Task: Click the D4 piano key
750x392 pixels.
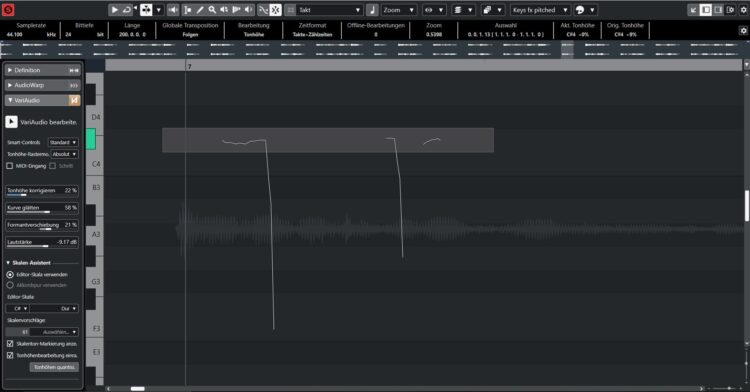Action: click(95, 117)
